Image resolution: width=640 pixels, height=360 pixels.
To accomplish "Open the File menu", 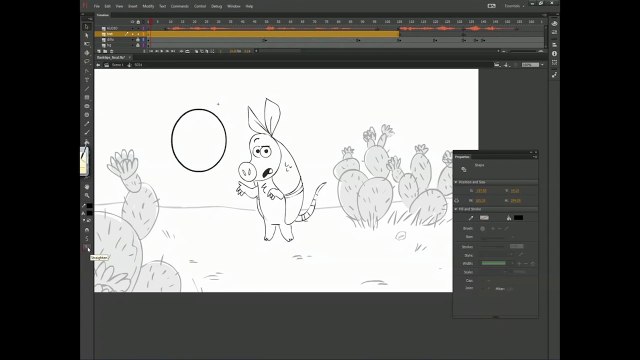I will coord(97,7).
